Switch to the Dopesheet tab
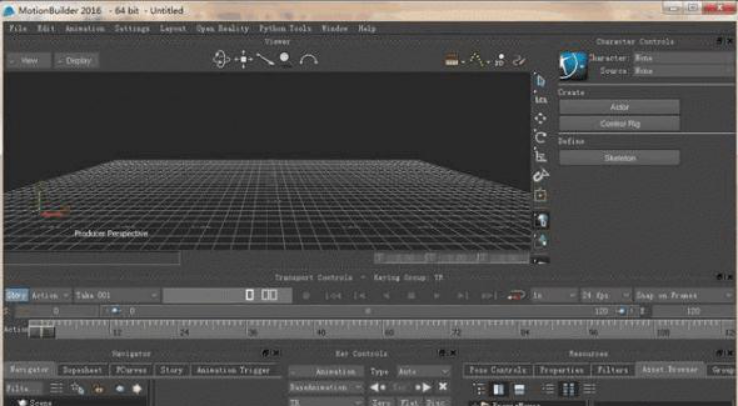The height and width of the screenshot is (406, 738). tap(82, 370)
